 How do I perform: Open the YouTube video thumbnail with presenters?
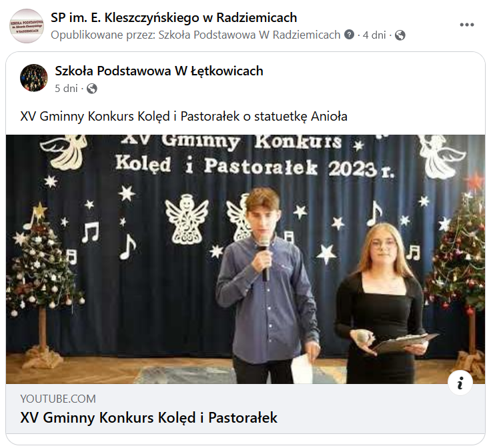246,259
